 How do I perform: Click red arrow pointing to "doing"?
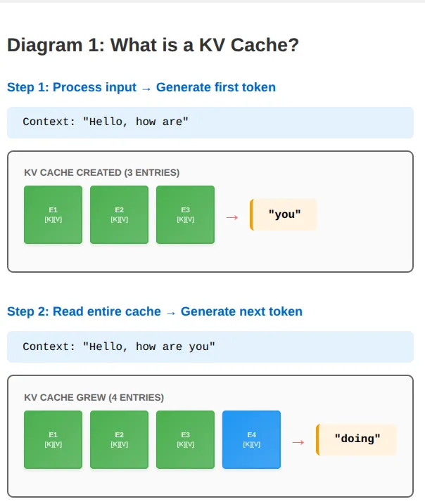pyautogui.click(x=298, y=443)
